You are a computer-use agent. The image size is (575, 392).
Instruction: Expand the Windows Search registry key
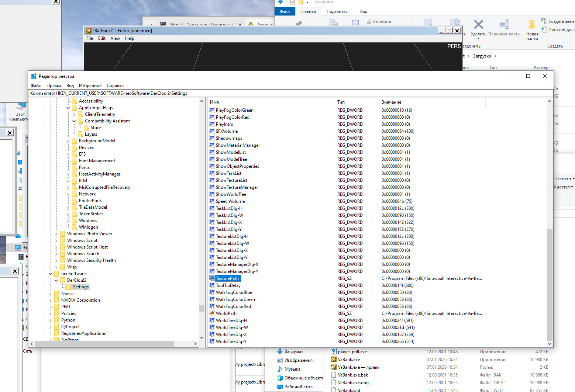pyautogui.click(x=56, y=254)
